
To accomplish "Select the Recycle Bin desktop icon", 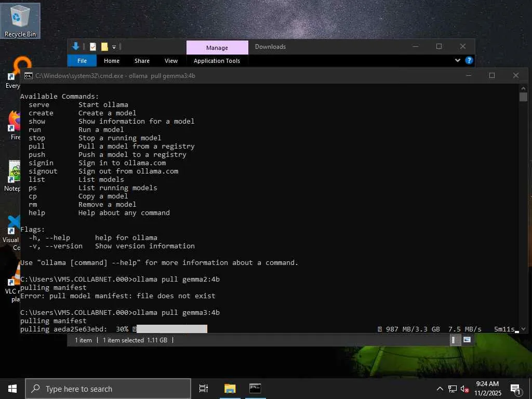I will pyautogui.click(x=20, y=21).
